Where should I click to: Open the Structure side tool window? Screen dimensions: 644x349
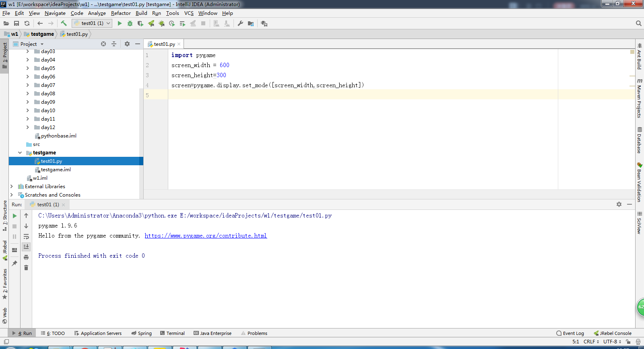click(5, 215)
